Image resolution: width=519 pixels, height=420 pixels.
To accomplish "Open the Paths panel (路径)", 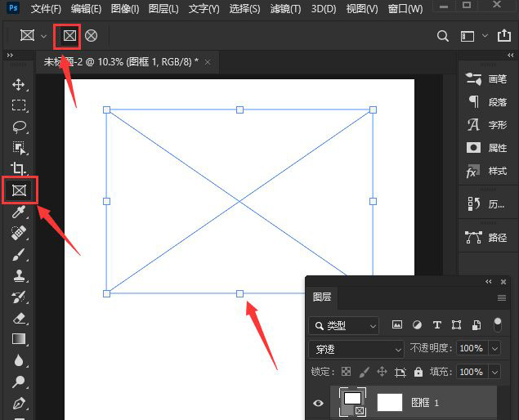I will click(x=486, y=237).
